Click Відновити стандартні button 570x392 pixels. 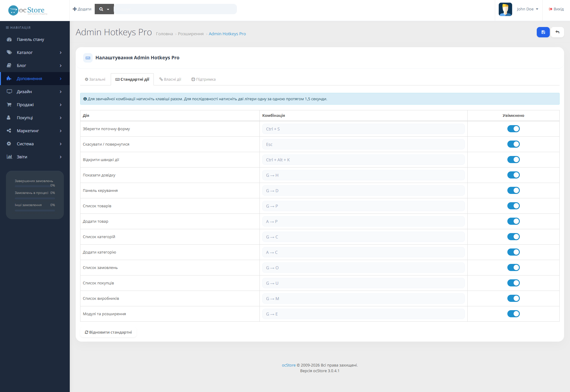tap(108, 332)
